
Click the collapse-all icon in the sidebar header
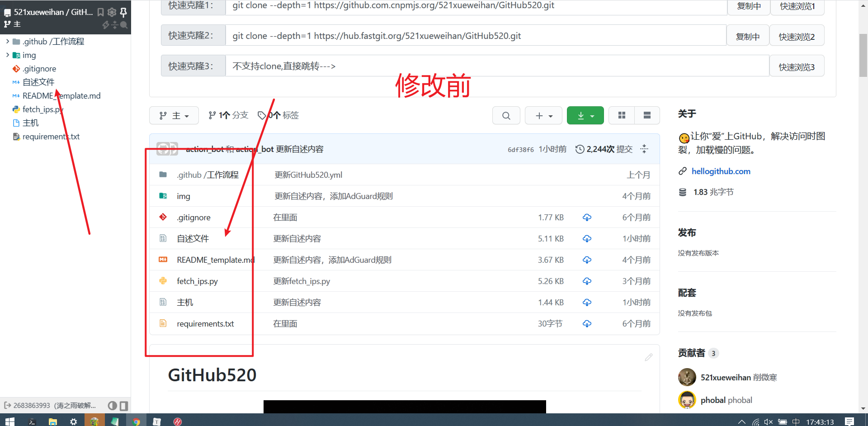point(114,25)
